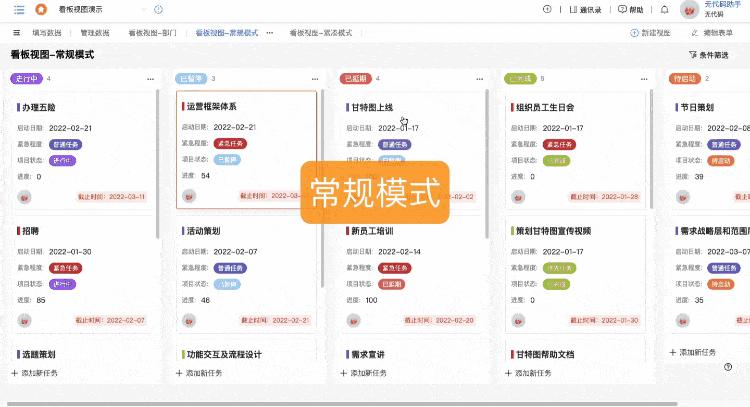Click the avatar on 新员工培训 card
The width and height of the screenshot is (750, 407).
[x=353, y=320]
